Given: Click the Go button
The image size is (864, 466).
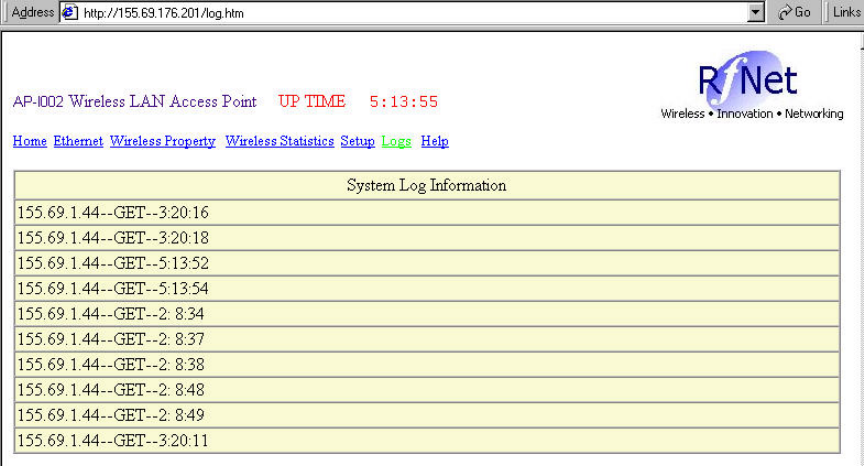Looking at the screenshot, I should [794, 12].
